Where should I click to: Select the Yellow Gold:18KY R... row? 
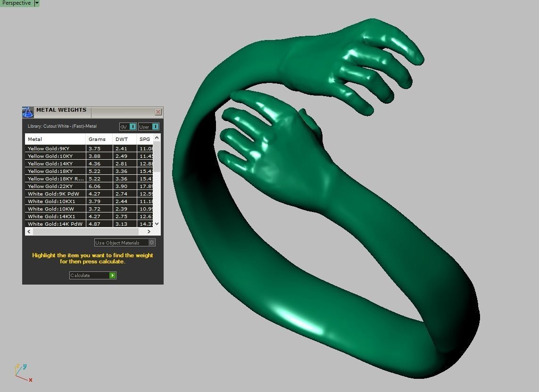[89, 179]
